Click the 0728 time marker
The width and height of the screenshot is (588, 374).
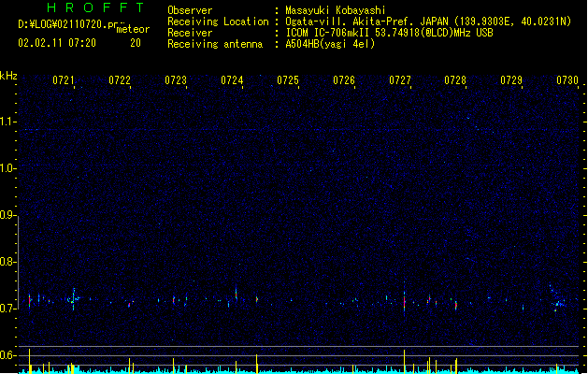[455, 80]
